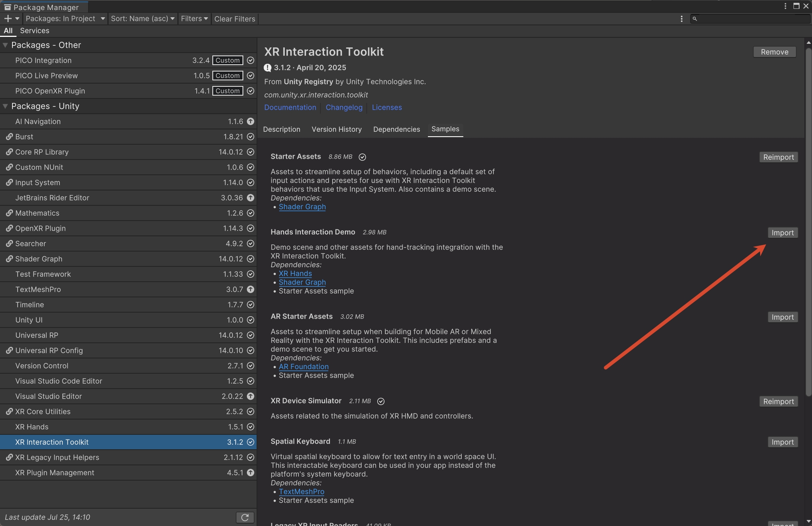
Task: Open the Filters dropdown
Action: coord(194,18)
